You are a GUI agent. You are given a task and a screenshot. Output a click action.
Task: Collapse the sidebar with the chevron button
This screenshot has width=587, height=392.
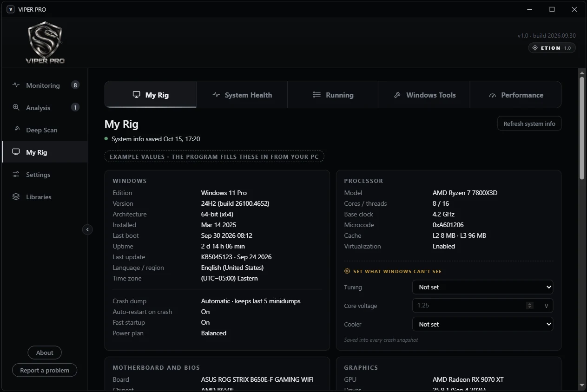coord(87,229)
